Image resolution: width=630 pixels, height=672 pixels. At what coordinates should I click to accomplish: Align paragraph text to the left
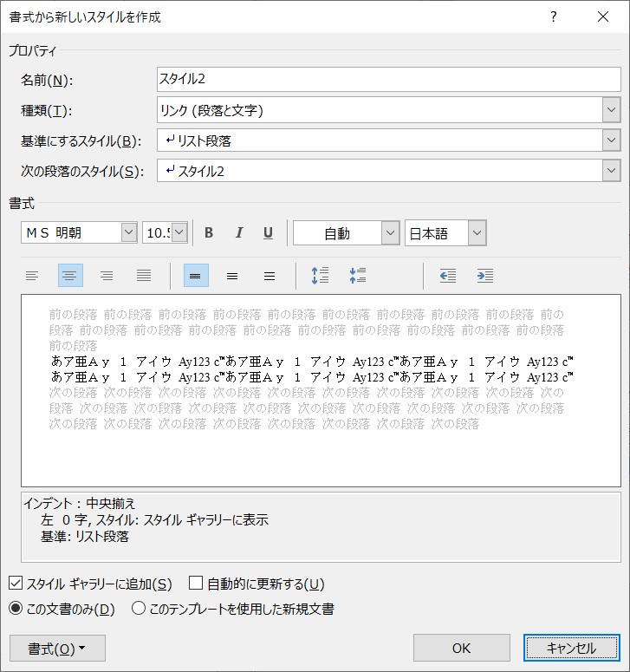coord(33,275)
